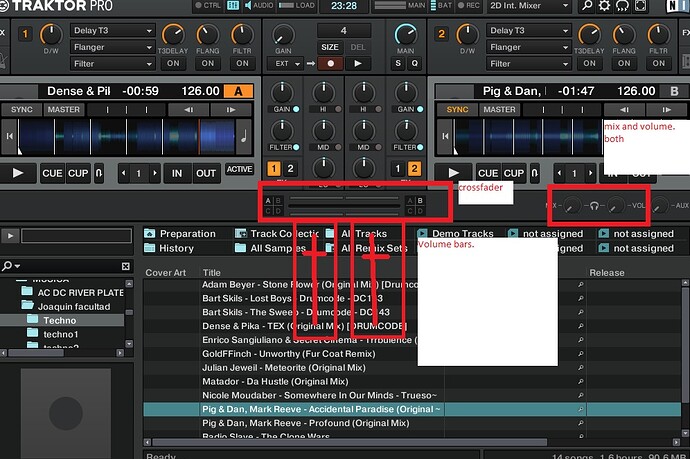Screen dimensions: 690x459
Task: Click CUE on Deck A
Action: 52,173
